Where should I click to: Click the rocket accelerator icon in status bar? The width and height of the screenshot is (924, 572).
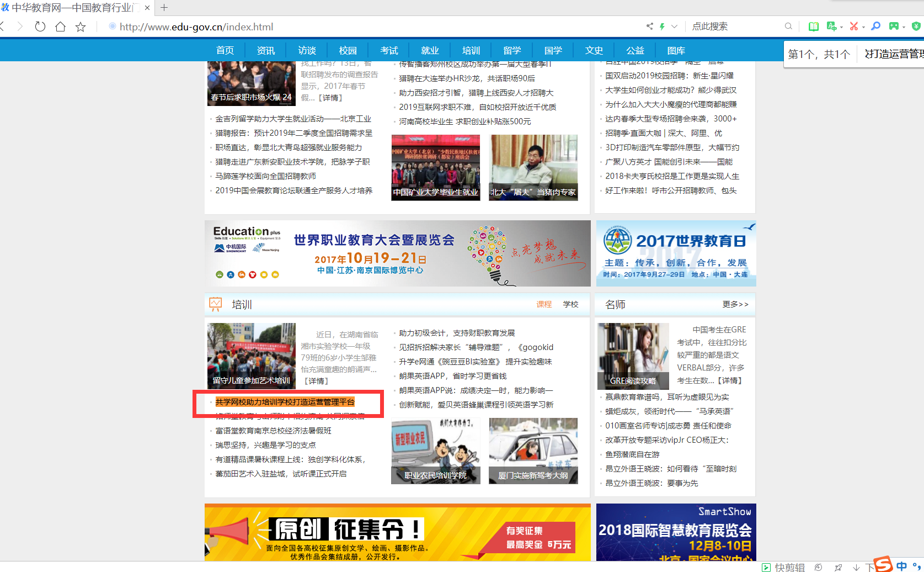pyautogui.click(x=838, y=567)
